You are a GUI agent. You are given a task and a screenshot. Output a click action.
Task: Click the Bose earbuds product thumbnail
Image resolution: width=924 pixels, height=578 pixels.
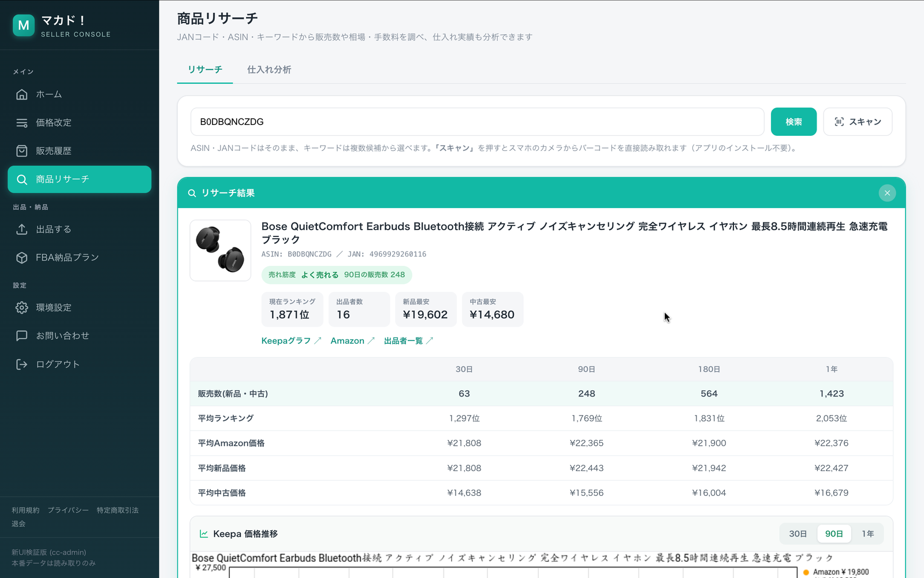221,250
